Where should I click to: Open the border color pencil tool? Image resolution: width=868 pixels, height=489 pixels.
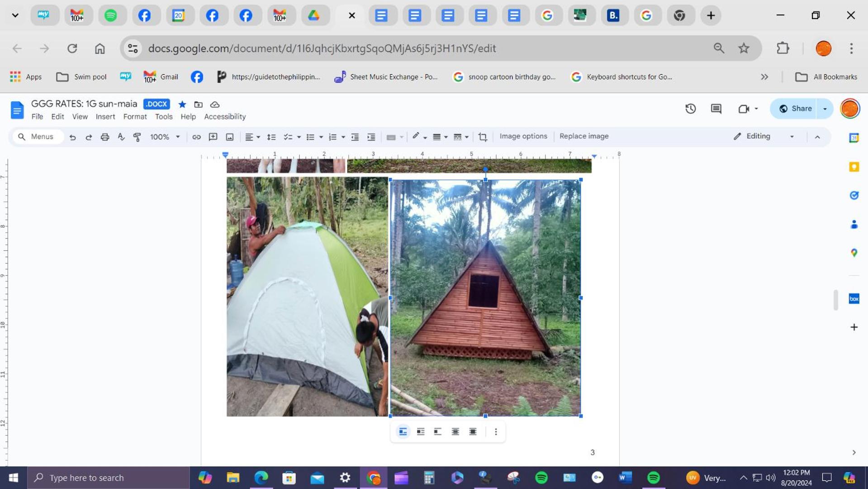click(x=415, y=136)
